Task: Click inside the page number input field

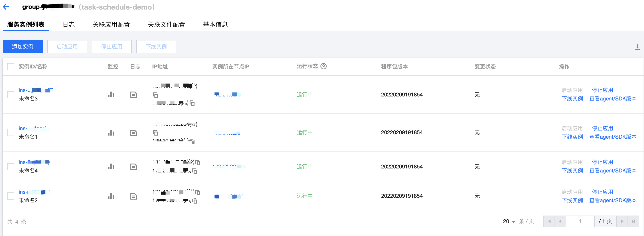Action: point(580,221)
